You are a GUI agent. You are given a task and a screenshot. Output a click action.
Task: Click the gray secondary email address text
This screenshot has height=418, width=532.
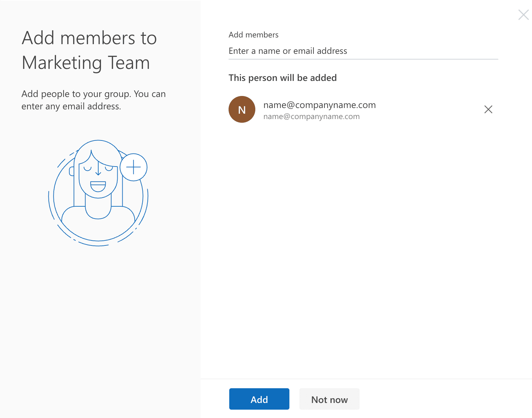pos(311,116)
